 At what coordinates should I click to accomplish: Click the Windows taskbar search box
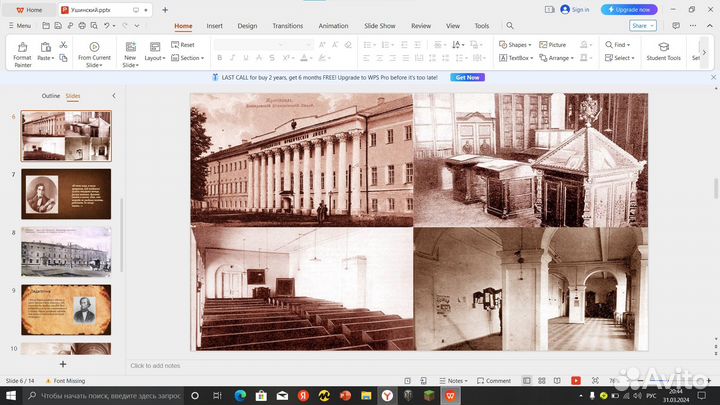click(x=103, y=395)
